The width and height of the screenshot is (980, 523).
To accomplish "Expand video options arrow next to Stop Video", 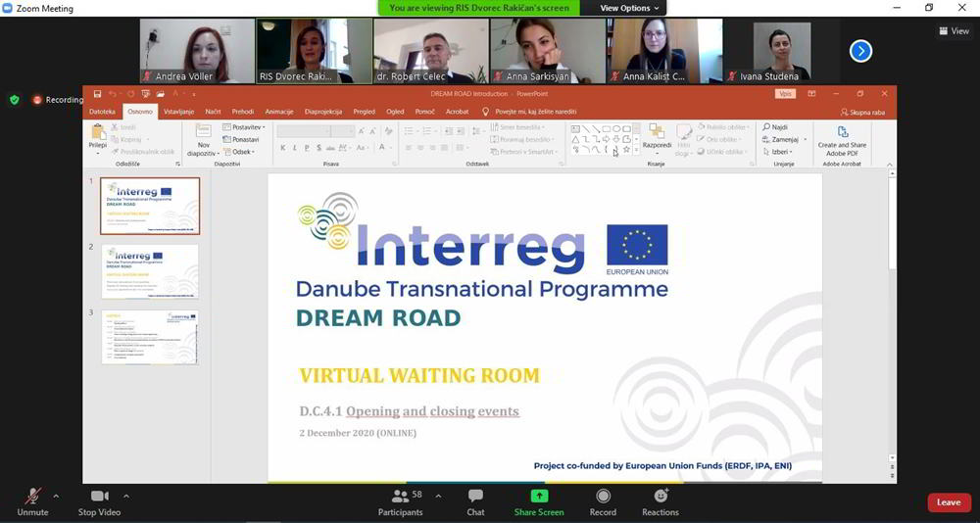I will point(126,497).
